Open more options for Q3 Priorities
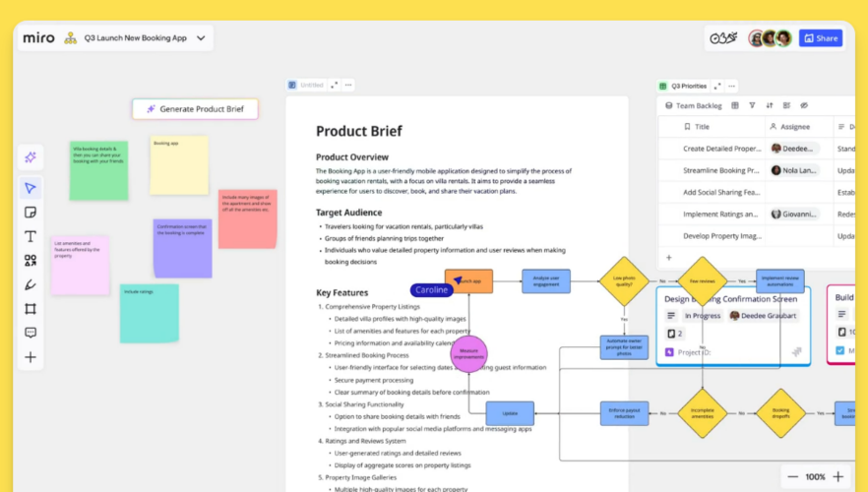Viewport: 868px width, 492px height. coord(732,86)
